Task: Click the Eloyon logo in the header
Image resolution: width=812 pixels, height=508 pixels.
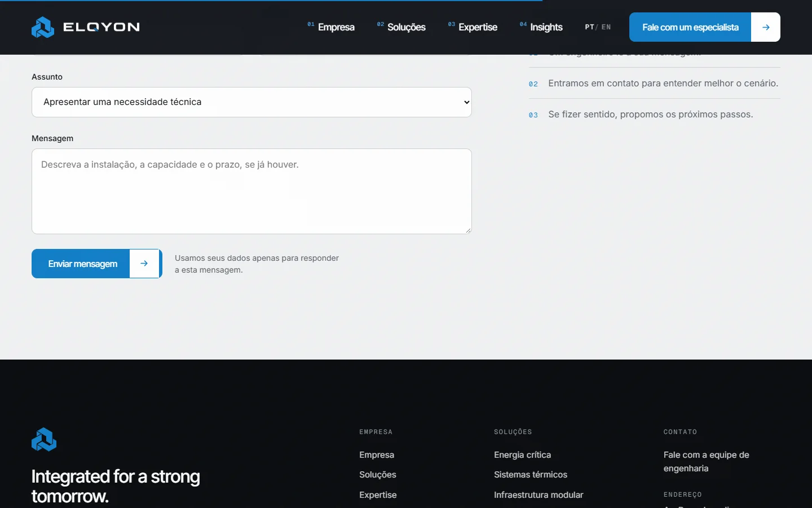Action: (86, 27)
